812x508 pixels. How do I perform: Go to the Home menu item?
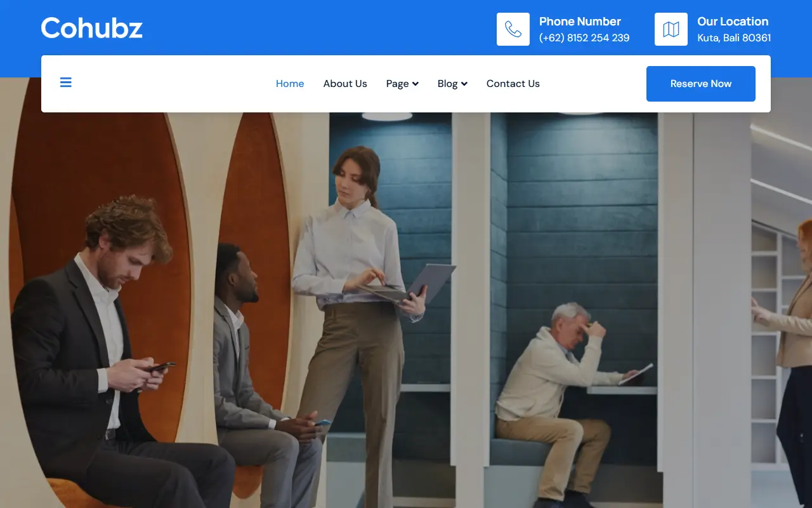[290, 84]
